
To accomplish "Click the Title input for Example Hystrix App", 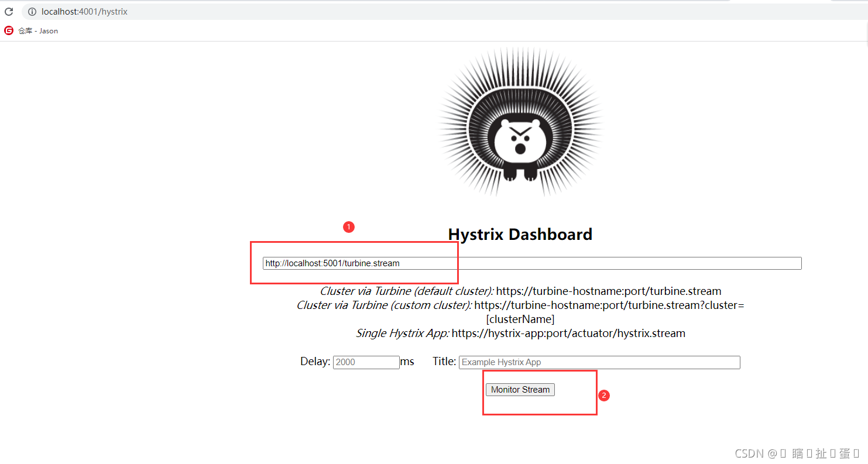I will 599,362.
